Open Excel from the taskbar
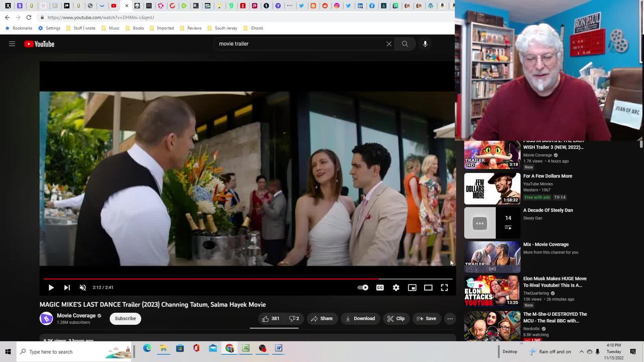Image resolution: width=644 pixels, height=362 pixels. [x=246, y=348]
